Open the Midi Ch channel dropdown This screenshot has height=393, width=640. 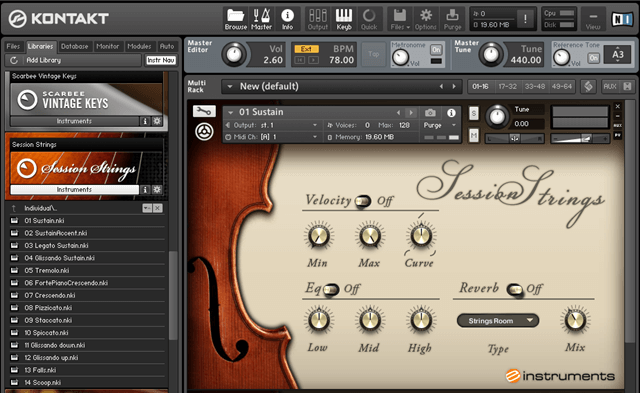pos(315,137)
